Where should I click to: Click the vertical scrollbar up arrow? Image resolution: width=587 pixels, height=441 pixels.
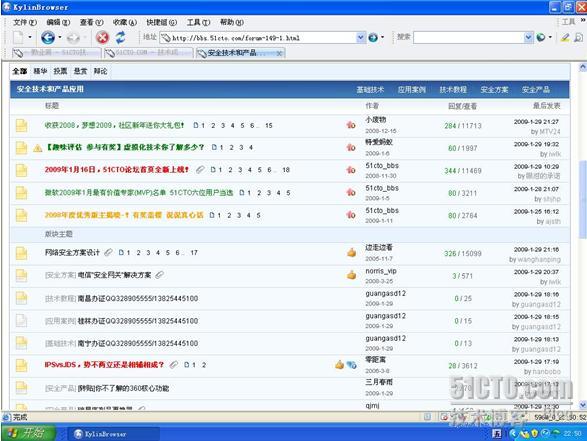point(583,67)
